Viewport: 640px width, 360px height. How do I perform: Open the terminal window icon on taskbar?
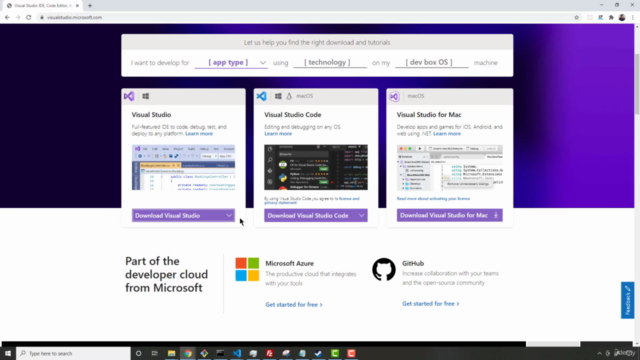(x=220, y=353)
